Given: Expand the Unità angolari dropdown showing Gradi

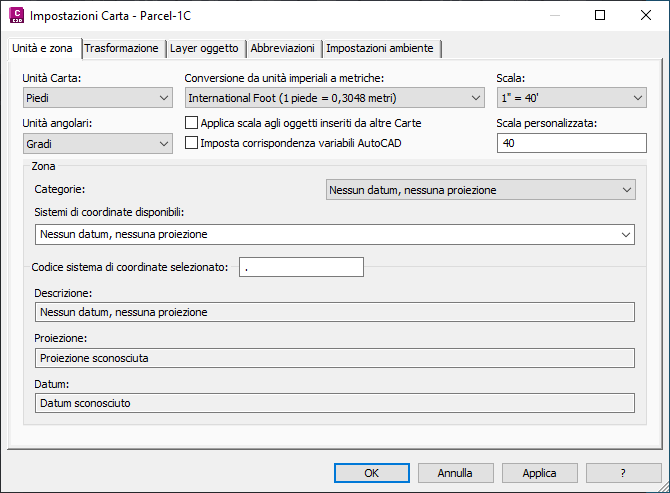Looking at the screenshot, I should point(97,144).
